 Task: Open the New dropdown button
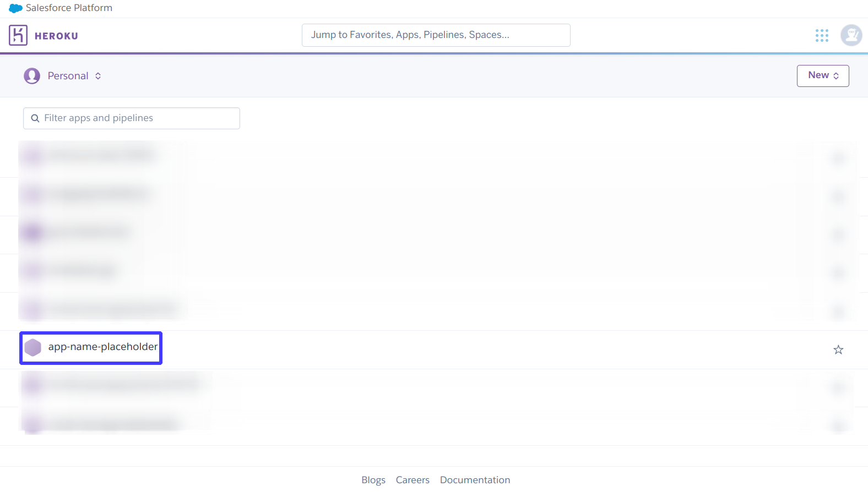[823, 76]
